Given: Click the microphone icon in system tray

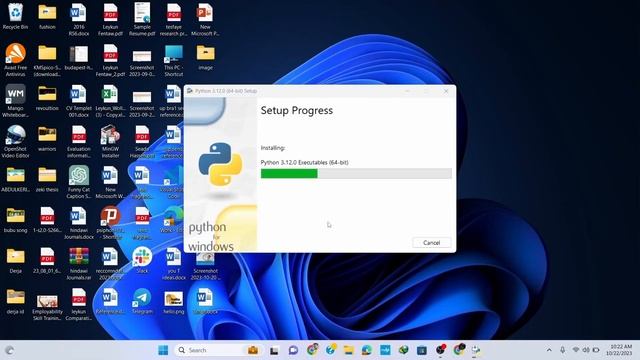Looking at the screenshot, I should tap(562, 350).
